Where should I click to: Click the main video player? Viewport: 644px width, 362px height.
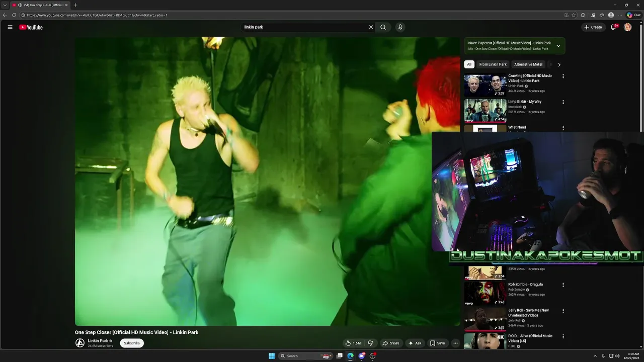coord(268,182)
